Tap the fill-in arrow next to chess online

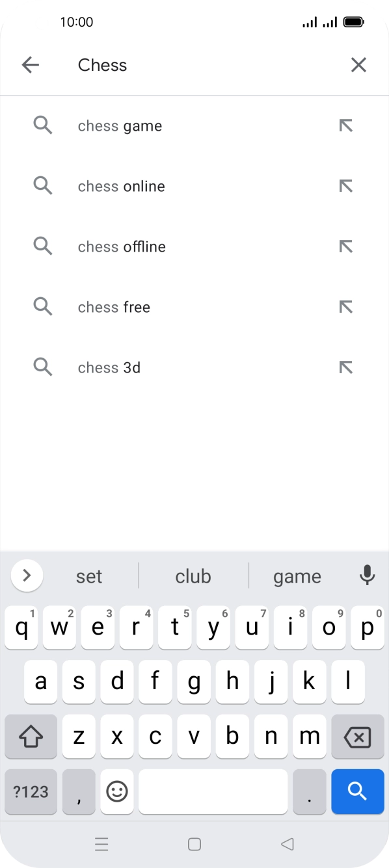345,186
